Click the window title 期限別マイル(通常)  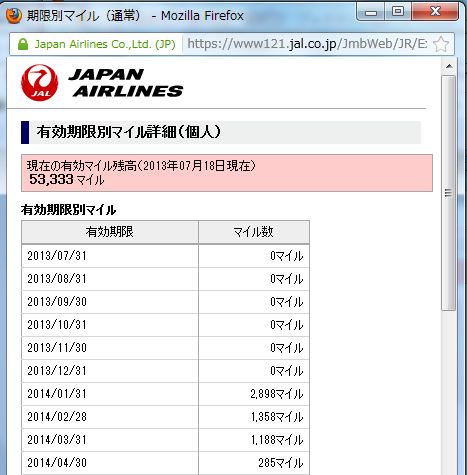(84, 16)
